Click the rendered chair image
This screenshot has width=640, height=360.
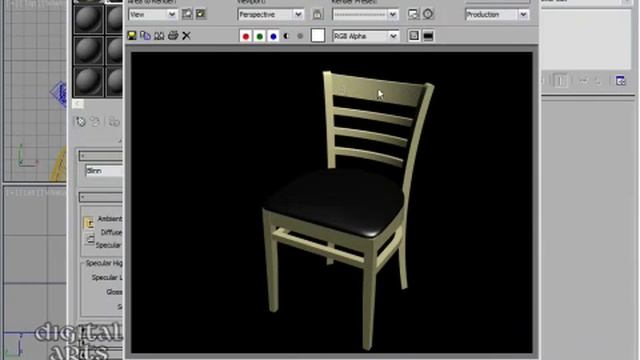tap(331, 202)
